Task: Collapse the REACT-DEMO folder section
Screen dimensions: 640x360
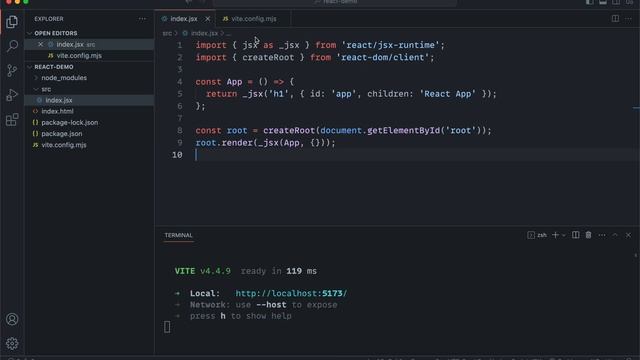Action: pos(53,67)
